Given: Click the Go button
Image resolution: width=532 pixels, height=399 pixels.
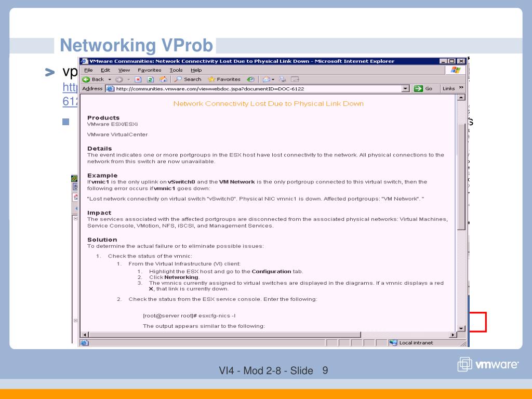Looking at the screenshot, I should coord(423,88).
